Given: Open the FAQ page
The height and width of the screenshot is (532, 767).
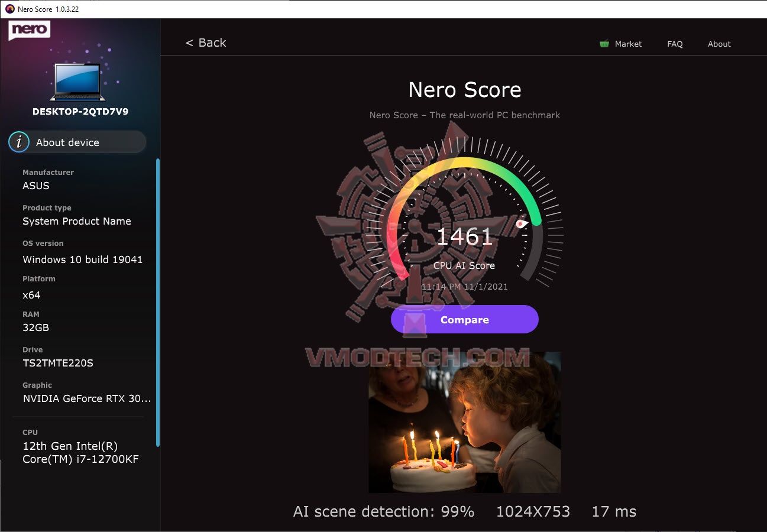Looking at the screenshot, I should pos(675,44).
